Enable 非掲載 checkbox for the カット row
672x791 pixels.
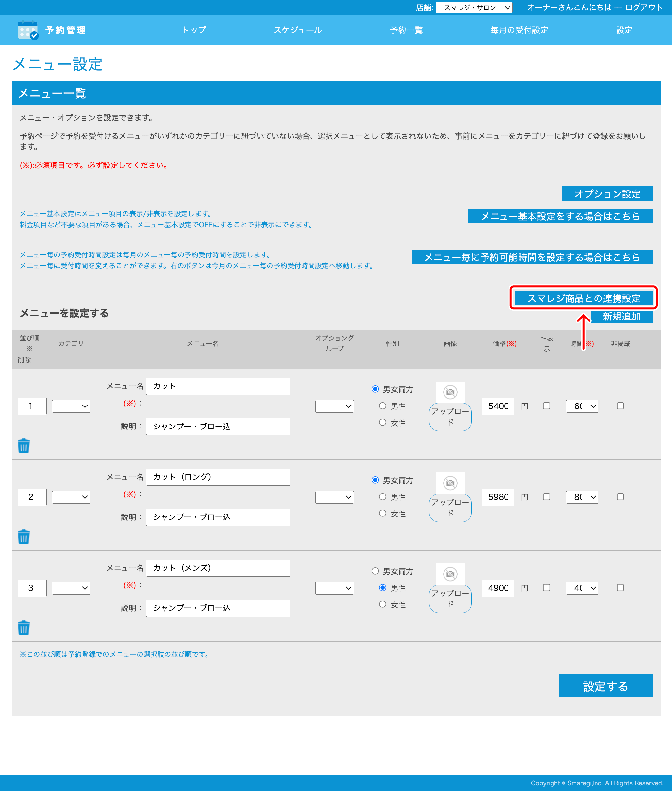620,406
